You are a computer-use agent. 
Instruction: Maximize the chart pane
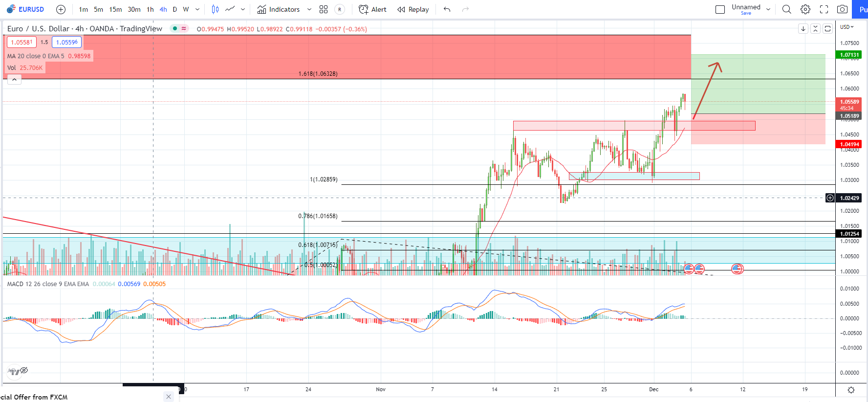(x=827, y=28)
